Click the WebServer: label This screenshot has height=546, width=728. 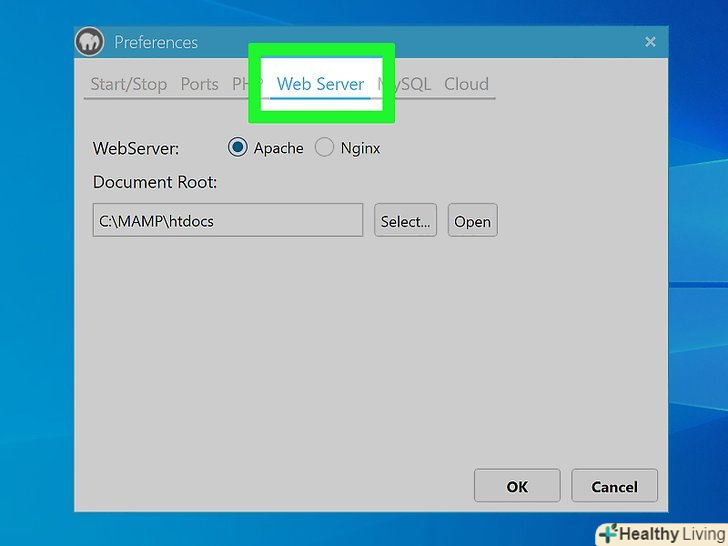pyautogui.click(x=136, y=149)
